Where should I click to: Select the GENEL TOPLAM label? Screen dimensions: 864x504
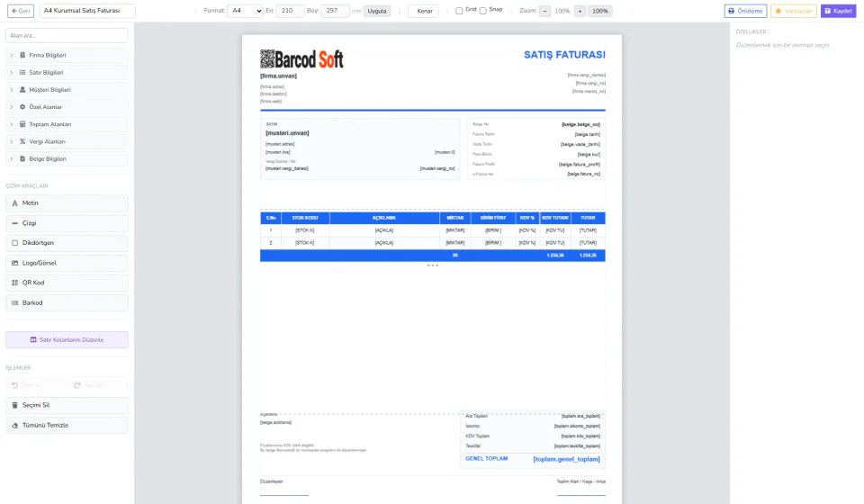click(487, 458)
